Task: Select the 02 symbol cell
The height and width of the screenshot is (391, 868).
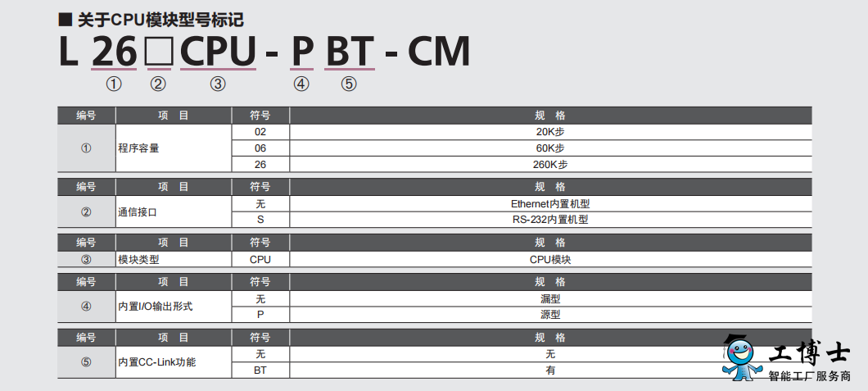Action: pos(260,132)
